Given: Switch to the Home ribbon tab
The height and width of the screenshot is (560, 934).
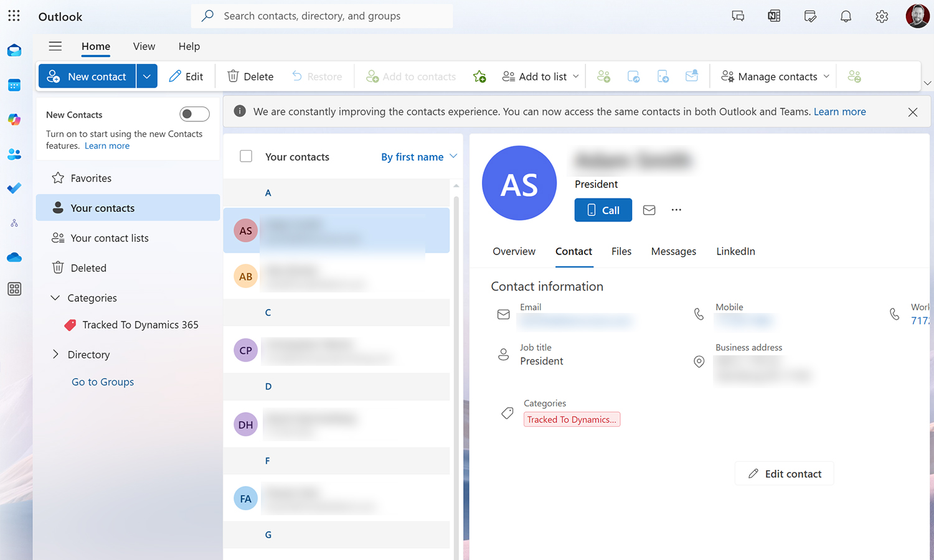Looking at the screenshot, I should coord(96,47).
